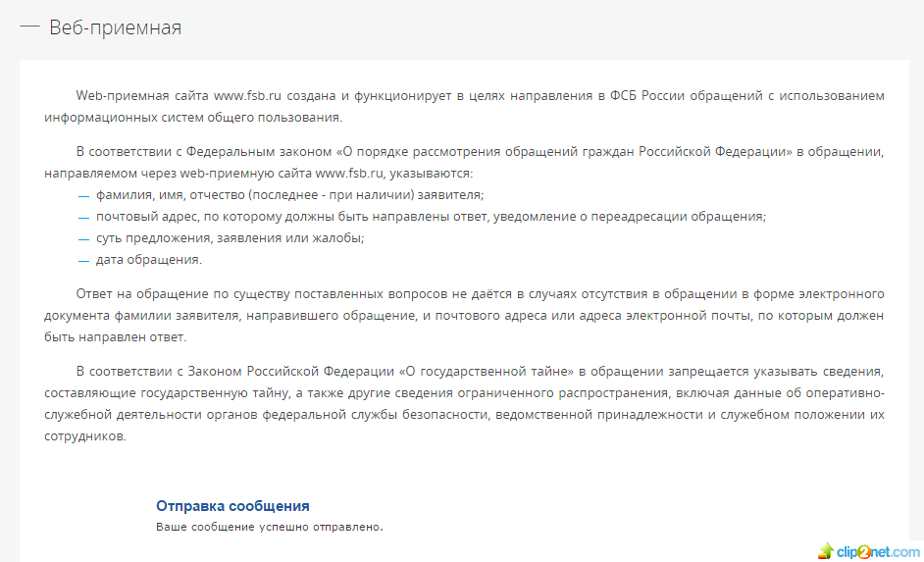Click the paragraph starting "Ответ на обращение"
The image size is (924, 562).
[x=464, y=315]
